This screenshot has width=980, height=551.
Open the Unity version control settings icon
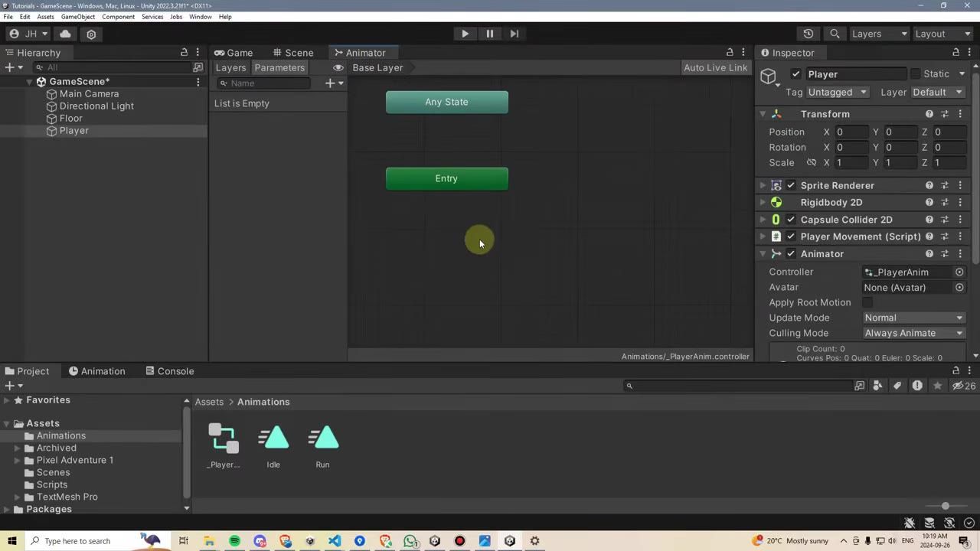pyautogui.click(x=91, y=34)
